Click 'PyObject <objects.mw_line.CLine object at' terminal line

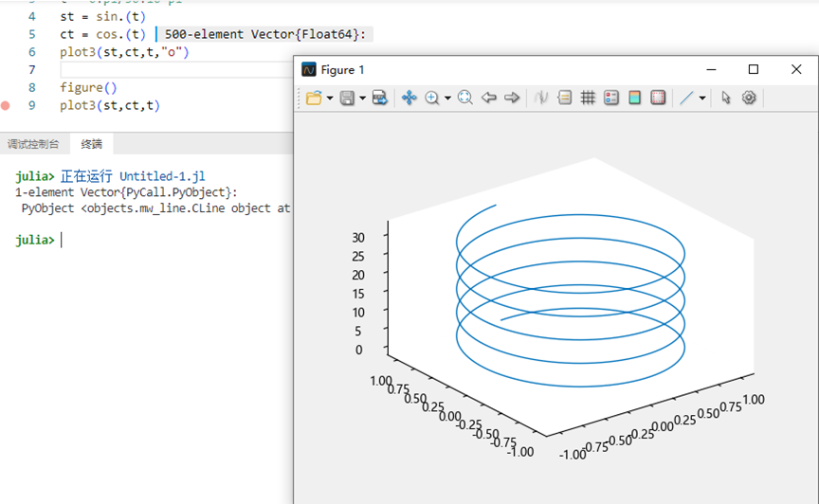click(155, 208)
